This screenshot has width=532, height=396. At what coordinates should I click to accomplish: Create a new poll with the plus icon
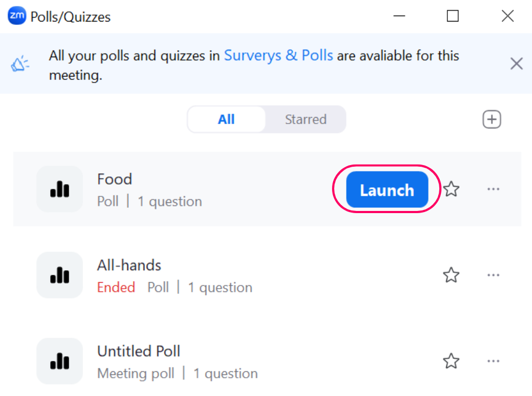click(x=492, y=119)
